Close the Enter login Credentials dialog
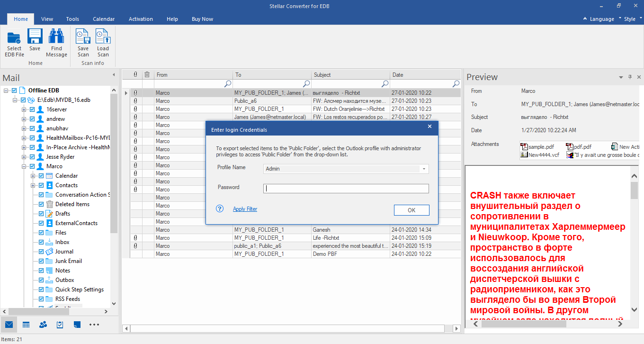 click(x=430, y=127)
